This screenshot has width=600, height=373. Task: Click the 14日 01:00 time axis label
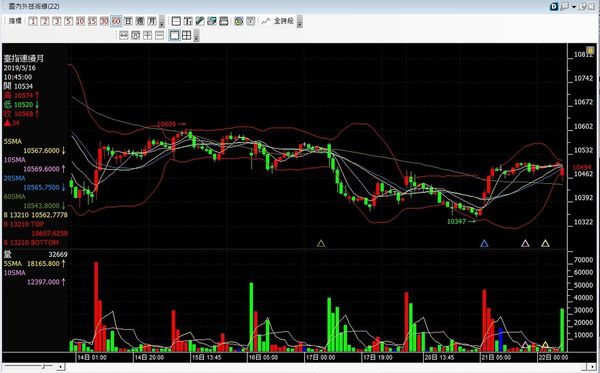[x=91, y=357]
